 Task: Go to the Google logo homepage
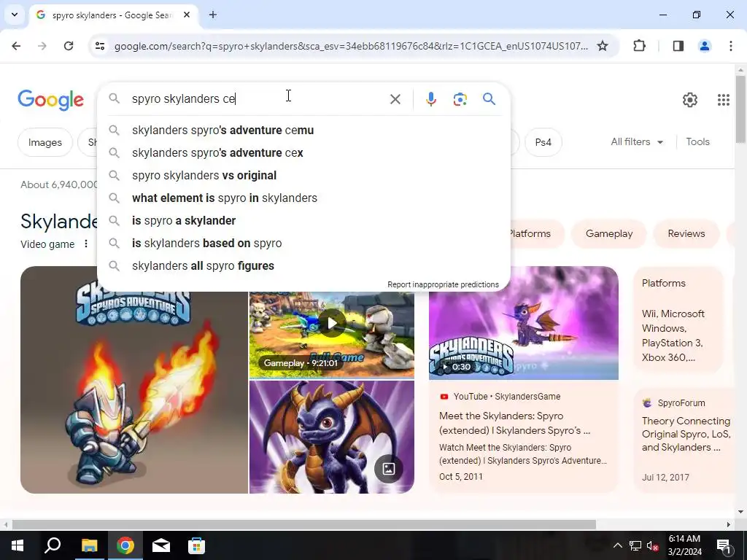click(x=51, y=100)
